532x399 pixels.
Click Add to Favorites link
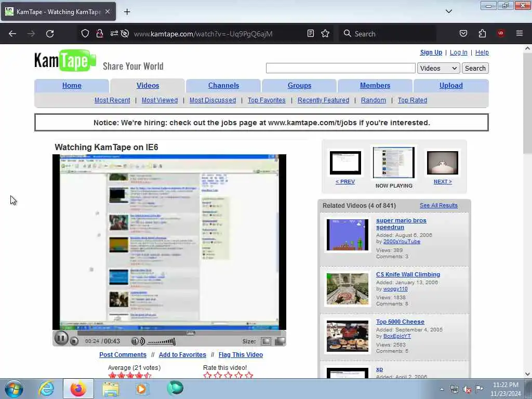[x=182, y=354]
